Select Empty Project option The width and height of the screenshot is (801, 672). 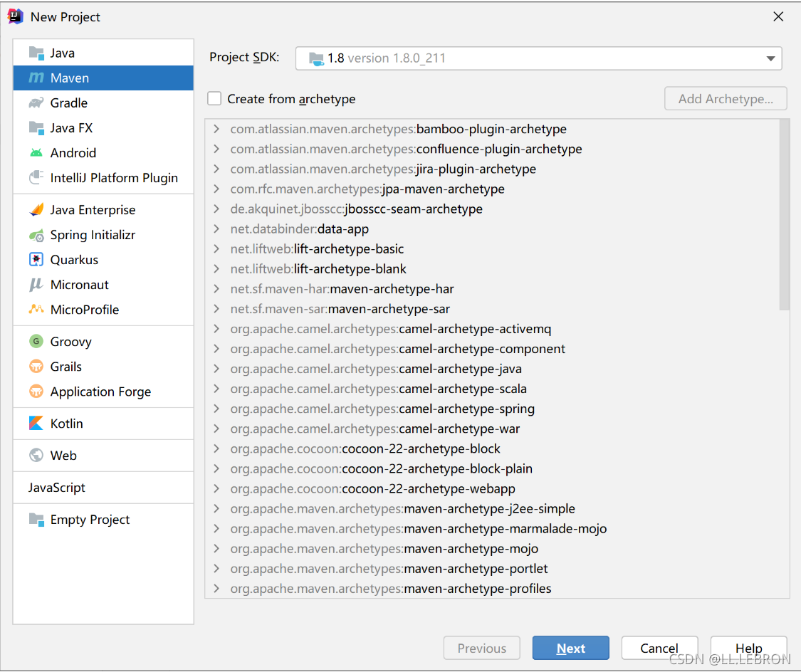click(x=103, y=520)
